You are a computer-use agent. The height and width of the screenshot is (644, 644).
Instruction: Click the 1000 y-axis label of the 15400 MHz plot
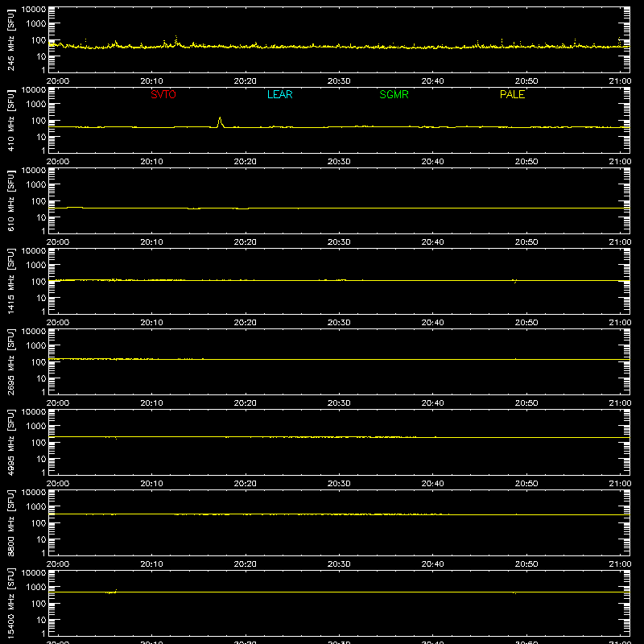click(x=36, y=588)
